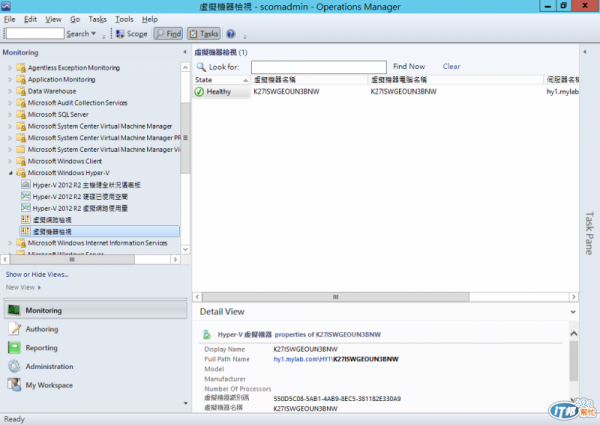Switch to the Monitoring workspace

point(95,310)
